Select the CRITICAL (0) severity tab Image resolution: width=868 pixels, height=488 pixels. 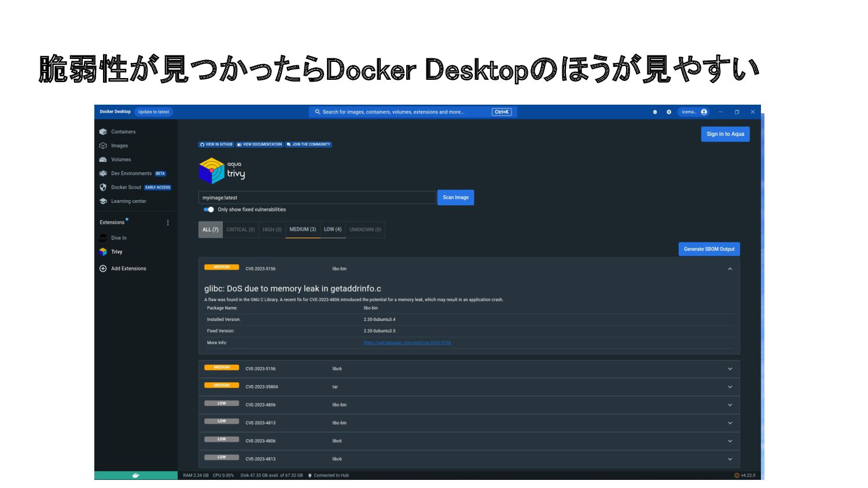coord(241,230)
